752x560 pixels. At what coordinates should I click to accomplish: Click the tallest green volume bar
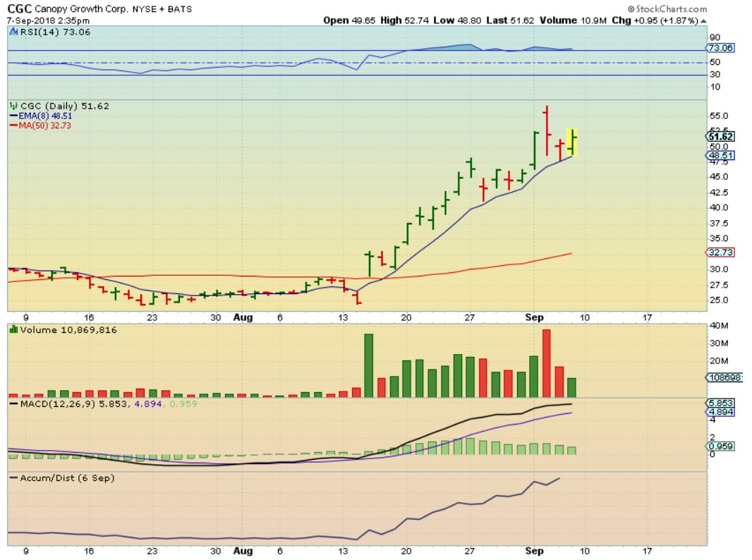point(369,365)
